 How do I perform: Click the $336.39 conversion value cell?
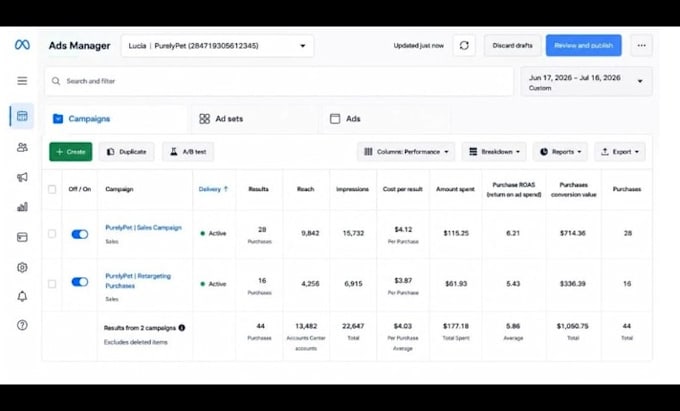click(x=572, y=284)
